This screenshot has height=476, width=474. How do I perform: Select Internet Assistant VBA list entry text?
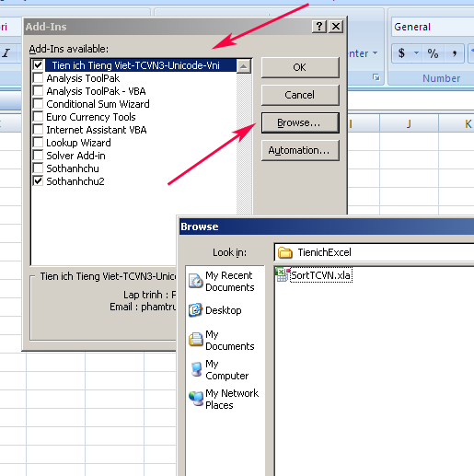97,130
